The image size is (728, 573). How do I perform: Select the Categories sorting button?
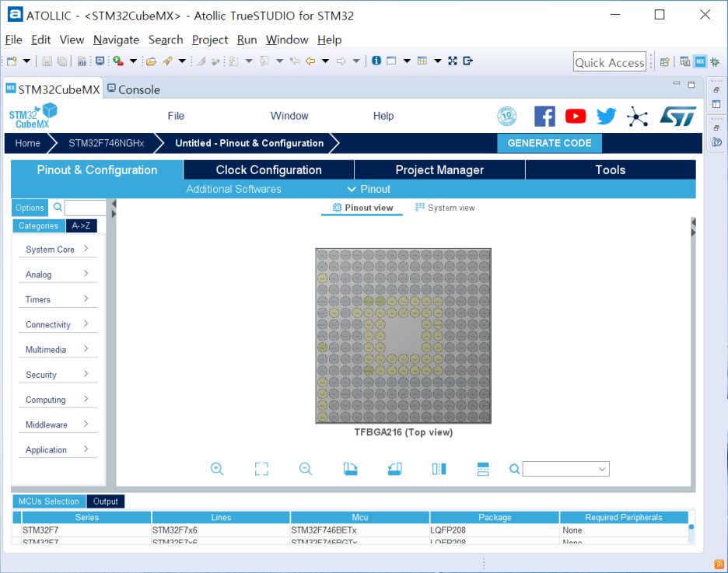[39, 226]
